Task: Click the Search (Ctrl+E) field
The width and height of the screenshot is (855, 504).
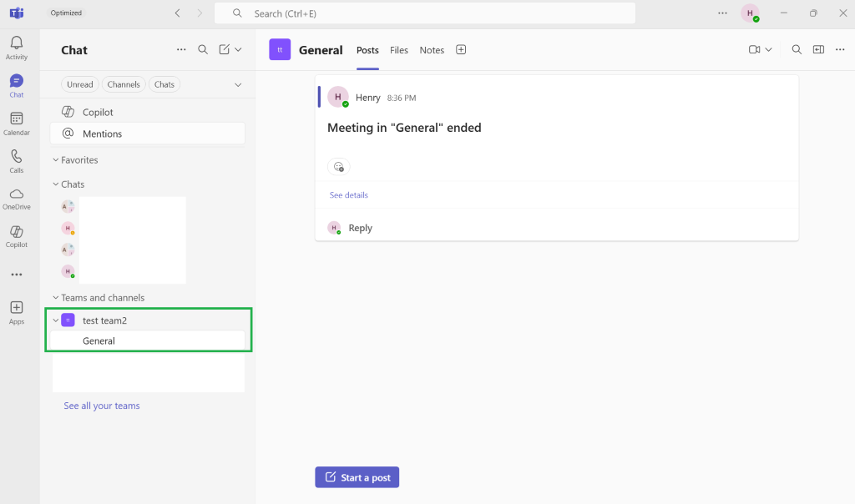Action: pos(425,13)
